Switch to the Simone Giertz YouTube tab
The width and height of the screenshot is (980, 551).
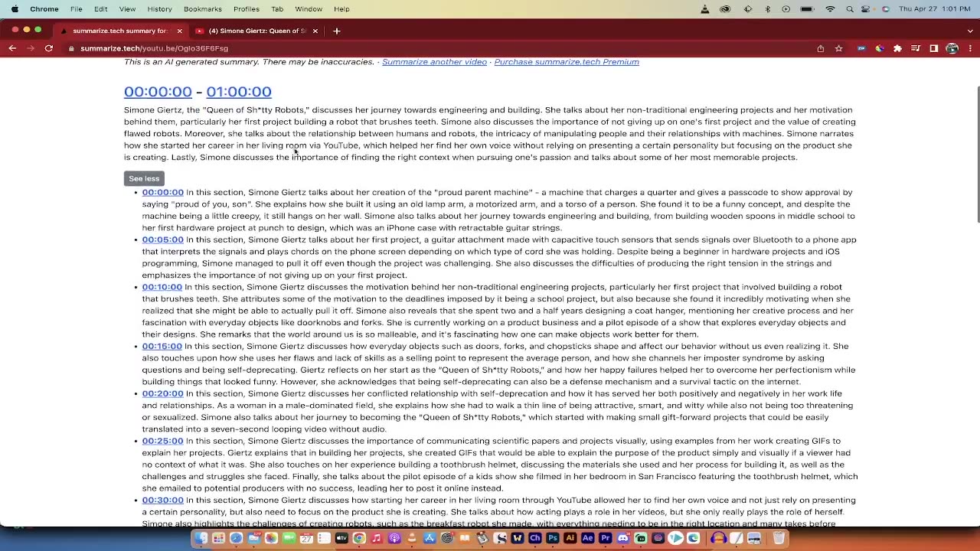(256, 31)
